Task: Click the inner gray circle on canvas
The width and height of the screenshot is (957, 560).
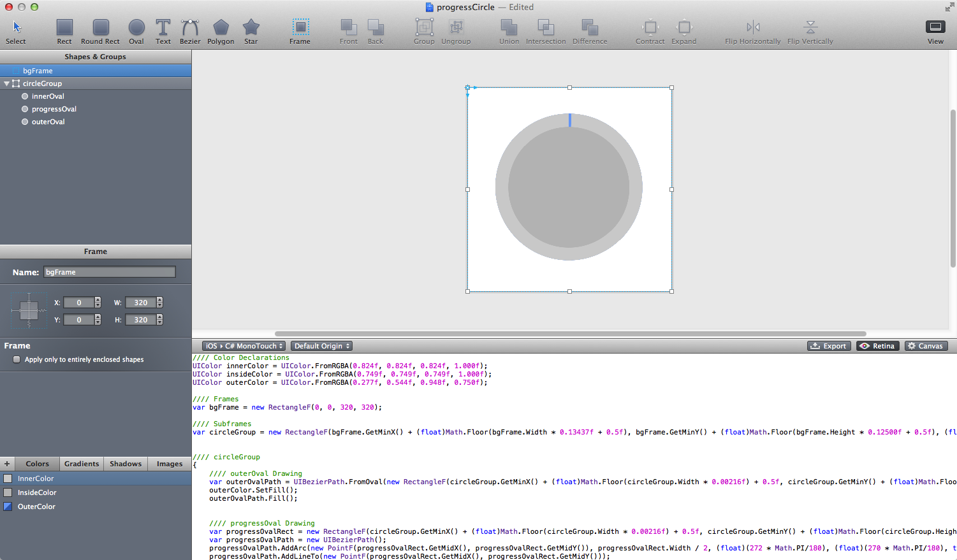Action: pyautogui.click(x=569, y=187)
